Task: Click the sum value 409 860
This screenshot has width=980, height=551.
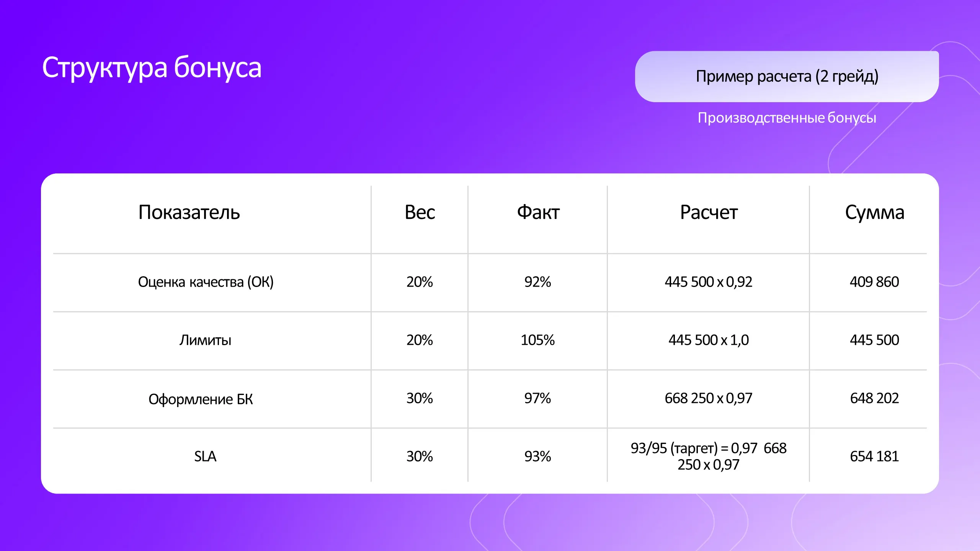Action: pos(874,282)
